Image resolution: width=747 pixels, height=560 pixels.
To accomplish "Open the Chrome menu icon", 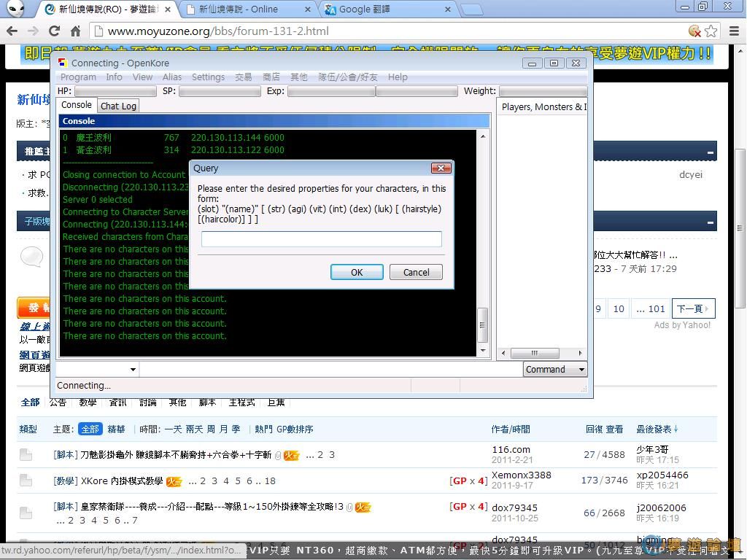I will [x=734, y=31].
